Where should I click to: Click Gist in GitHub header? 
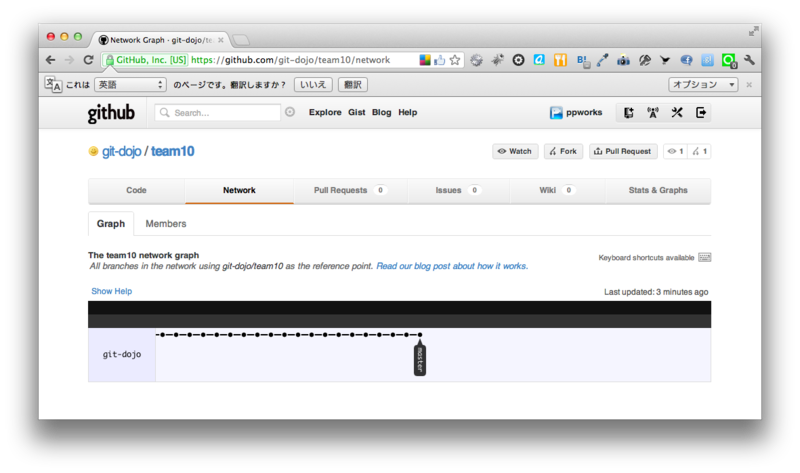(357, 112)
